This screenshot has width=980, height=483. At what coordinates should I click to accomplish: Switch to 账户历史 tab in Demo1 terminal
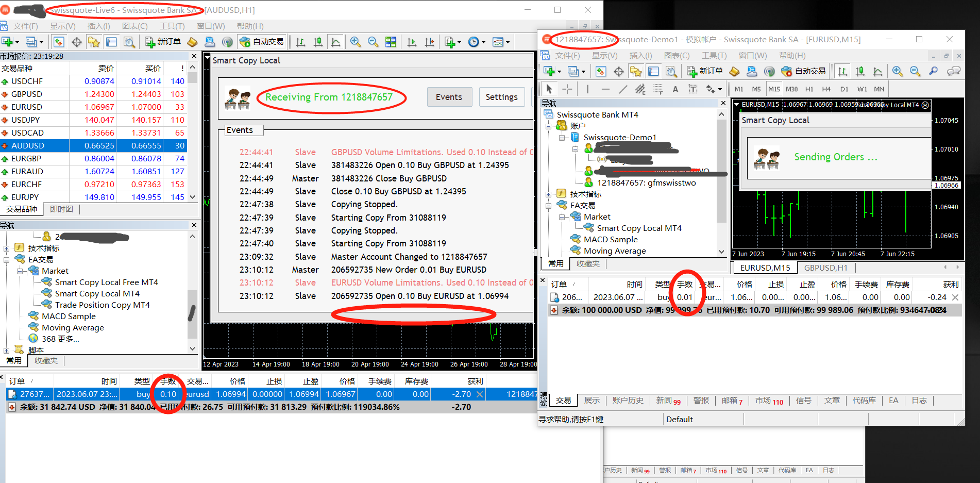[628, 401]
